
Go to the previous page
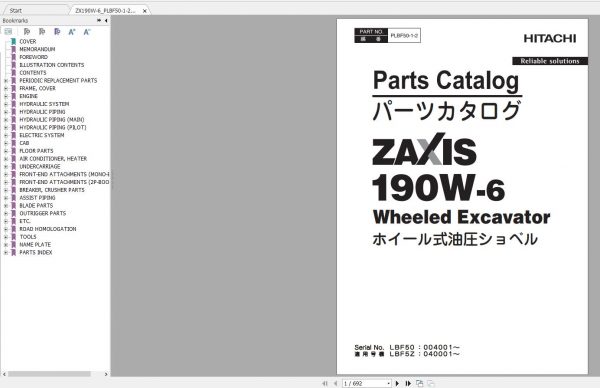[x=336, y=383]
